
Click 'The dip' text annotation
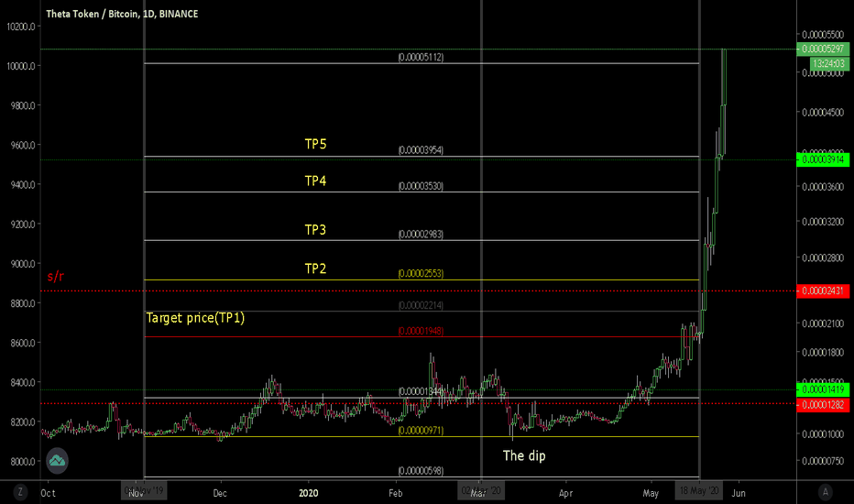click(524, 456)
